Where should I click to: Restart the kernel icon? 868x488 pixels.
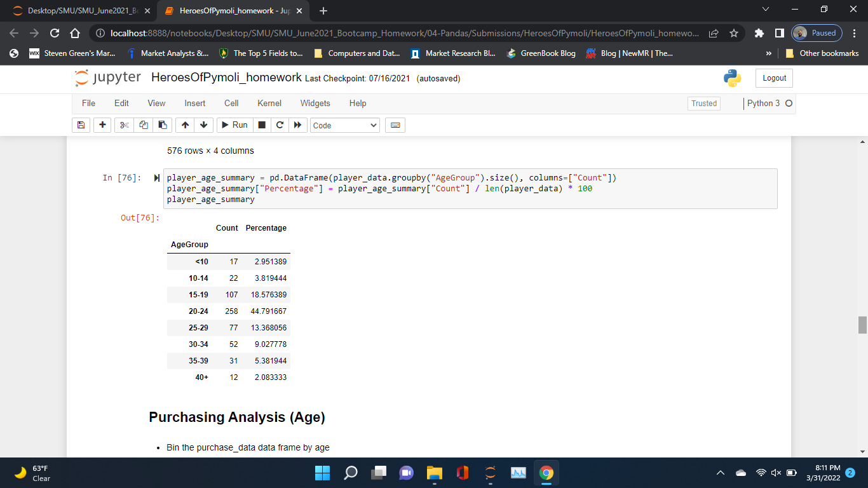pos(279,125)
